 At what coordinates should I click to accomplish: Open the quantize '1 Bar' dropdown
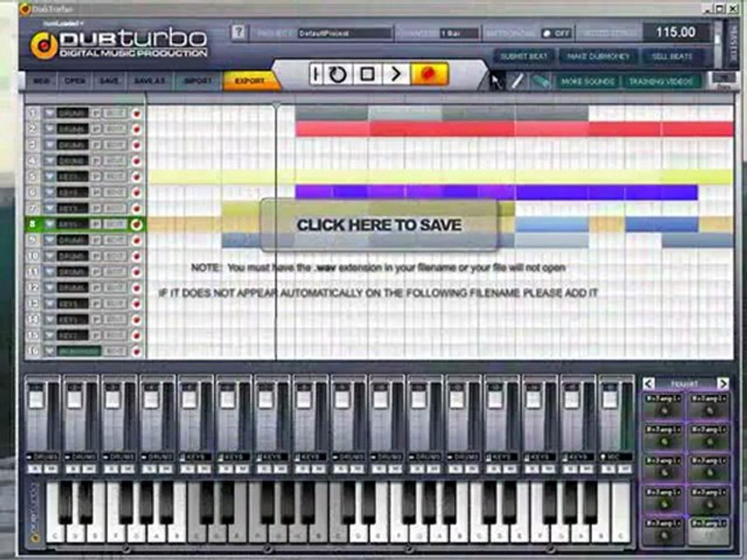pyautogui.click(x=459, y=33)
